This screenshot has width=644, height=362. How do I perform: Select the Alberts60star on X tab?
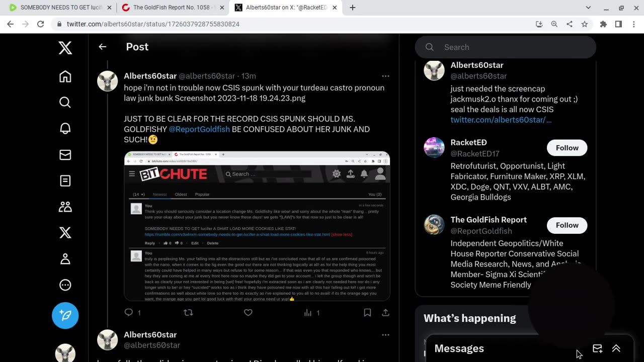(286, 8)
